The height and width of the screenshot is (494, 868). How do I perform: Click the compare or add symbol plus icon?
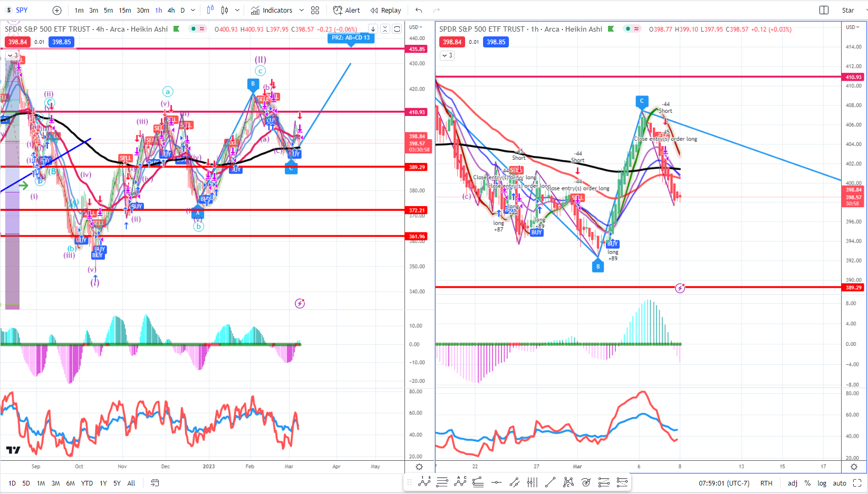[x=57, y=10]
